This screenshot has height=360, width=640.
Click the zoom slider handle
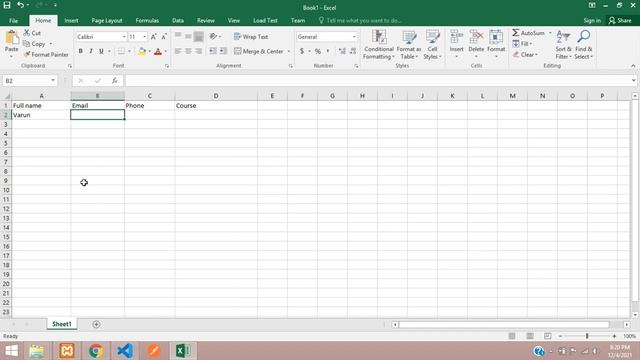pos(587,336)
